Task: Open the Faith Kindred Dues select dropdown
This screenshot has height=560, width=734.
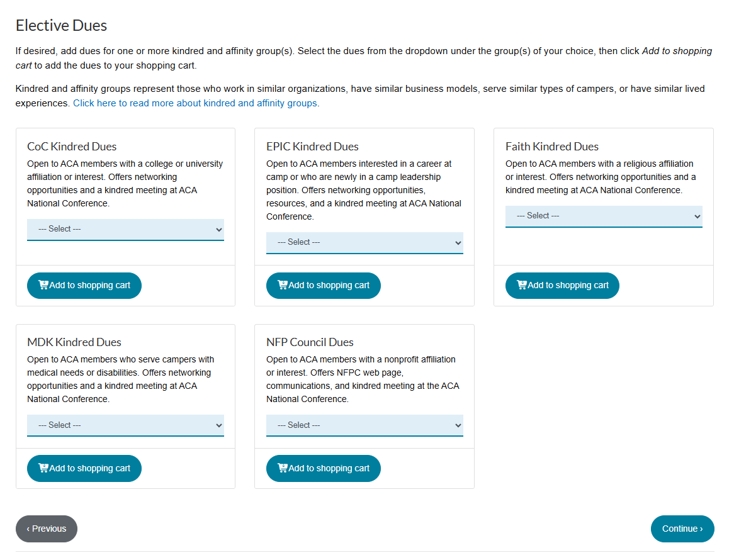Action: coord(604,216)
